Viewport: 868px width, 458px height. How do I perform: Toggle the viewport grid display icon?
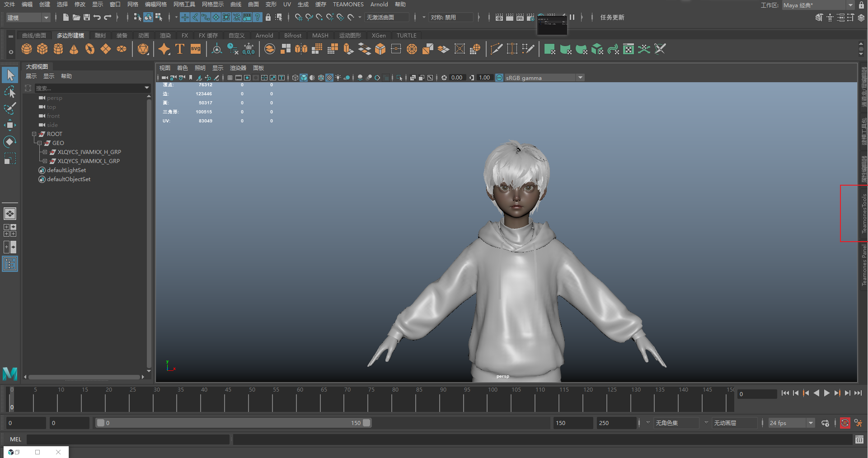[230, 78]
